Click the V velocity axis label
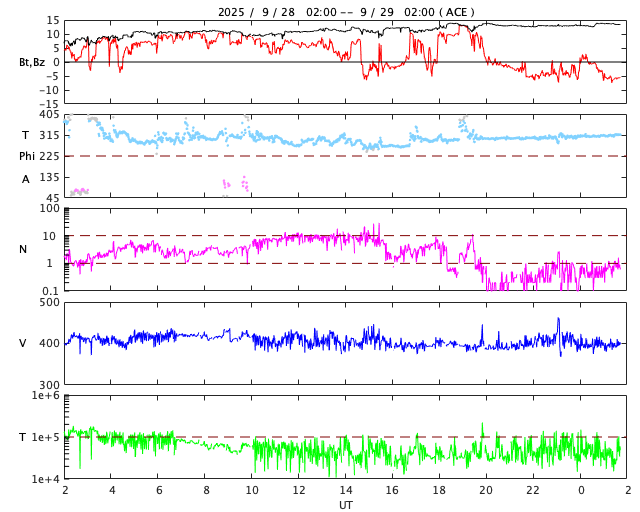The height and width of the screenshot is (512, 640). coord(23,343)
